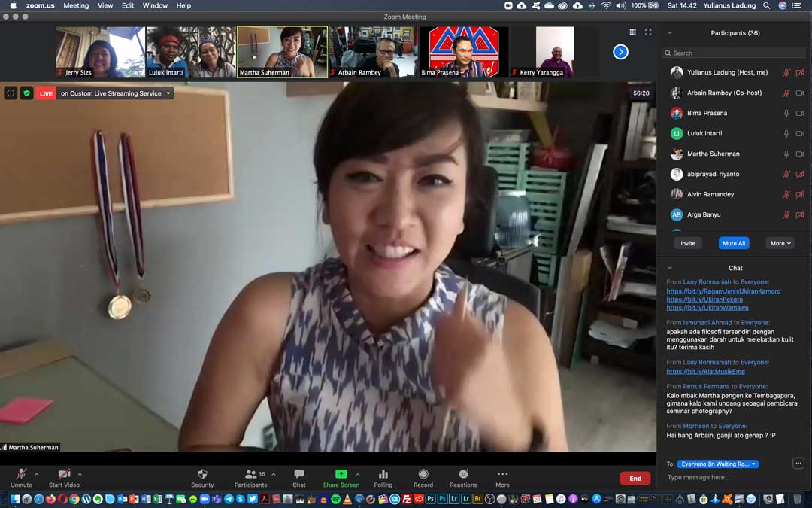Click the Share Screen green icon

click(x=341, y=474)
